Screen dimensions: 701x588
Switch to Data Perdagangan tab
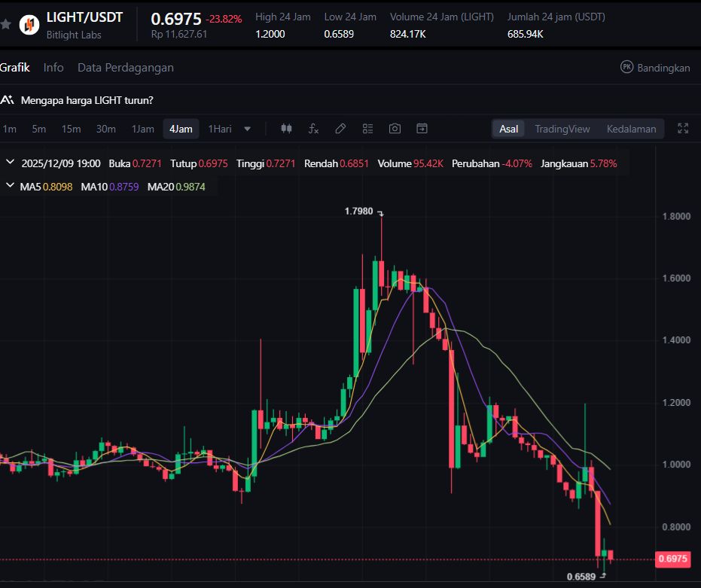click(126, 68)
